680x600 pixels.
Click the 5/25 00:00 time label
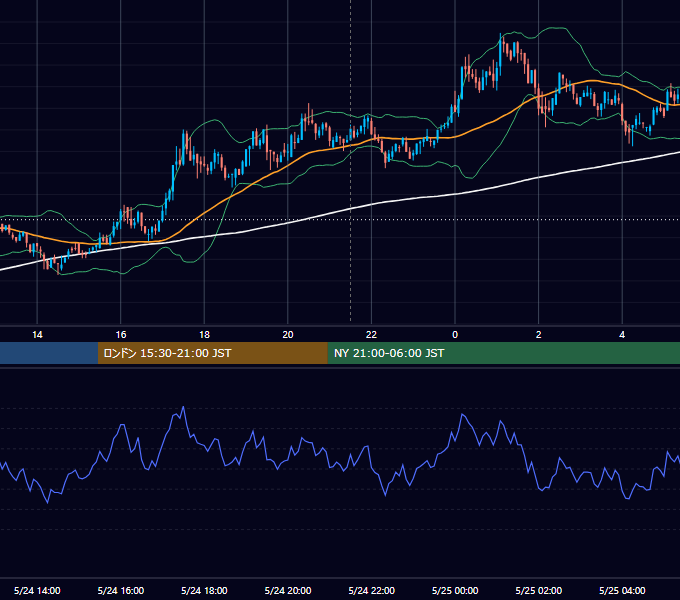[455, 590]
